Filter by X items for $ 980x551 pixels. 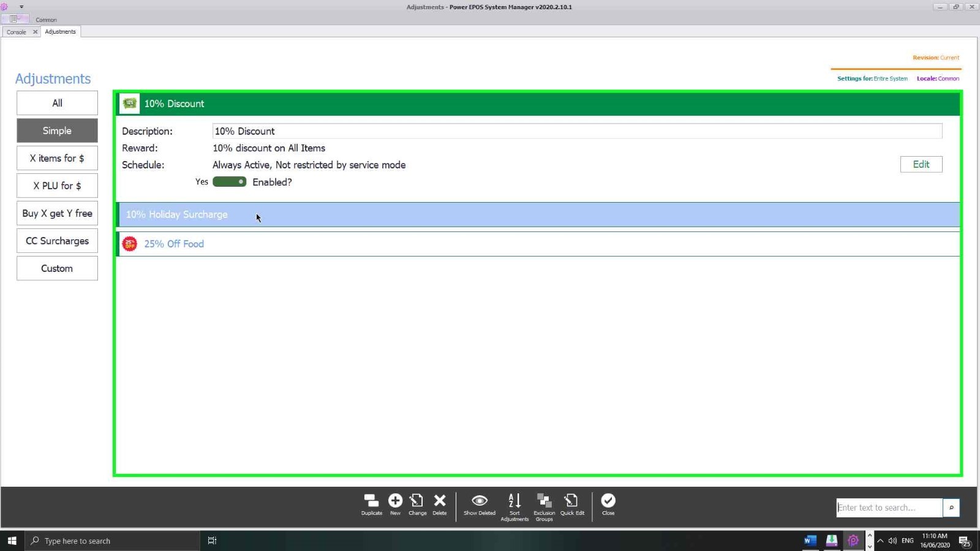(x=57, y=158)
